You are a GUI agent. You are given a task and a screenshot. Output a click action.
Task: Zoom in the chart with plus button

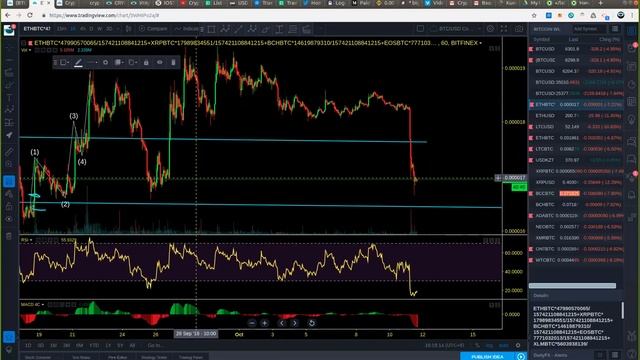coord(264,323)
